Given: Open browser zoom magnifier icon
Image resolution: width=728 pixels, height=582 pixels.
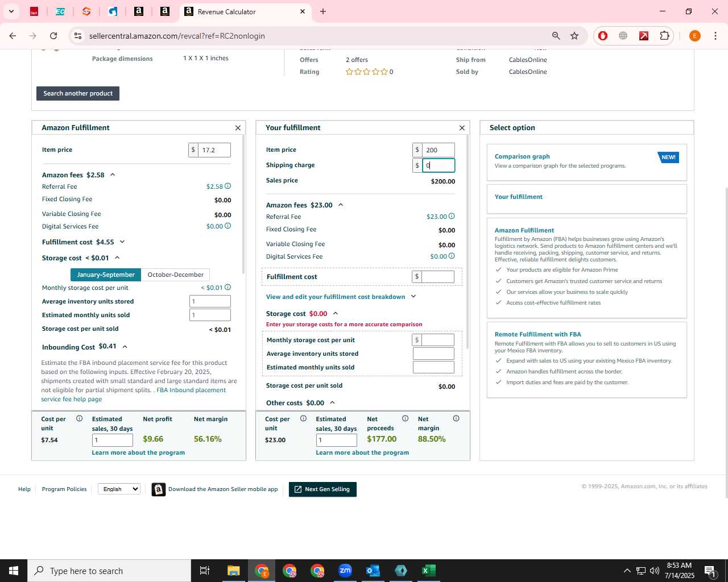Looking at the screenshot, I should tap(556, 36).
